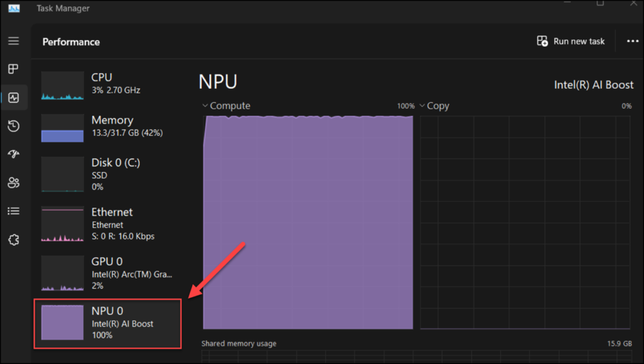Open the three-dot more options menu
Image resolution: width=644 pixels, height=364 pixels.
coord(632,42)
